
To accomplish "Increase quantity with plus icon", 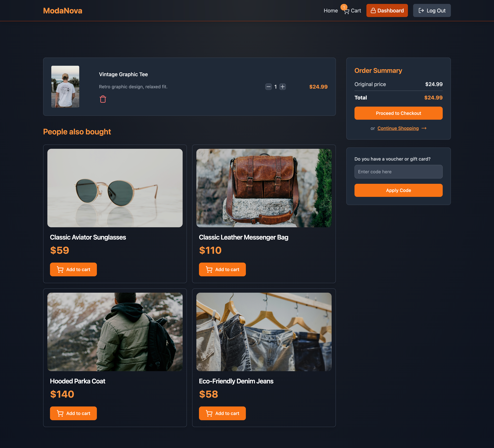I will [x=283, y=87].
